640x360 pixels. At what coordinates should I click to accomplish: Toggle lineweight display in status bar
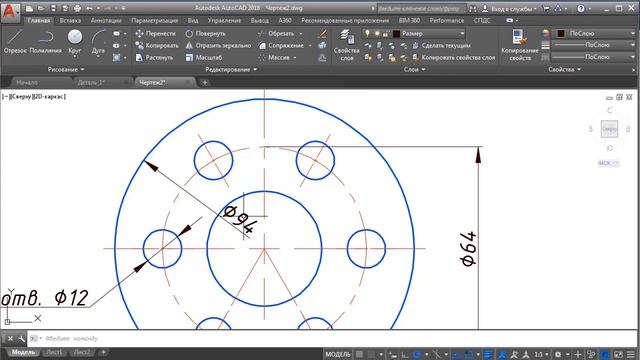pos(488,354)
